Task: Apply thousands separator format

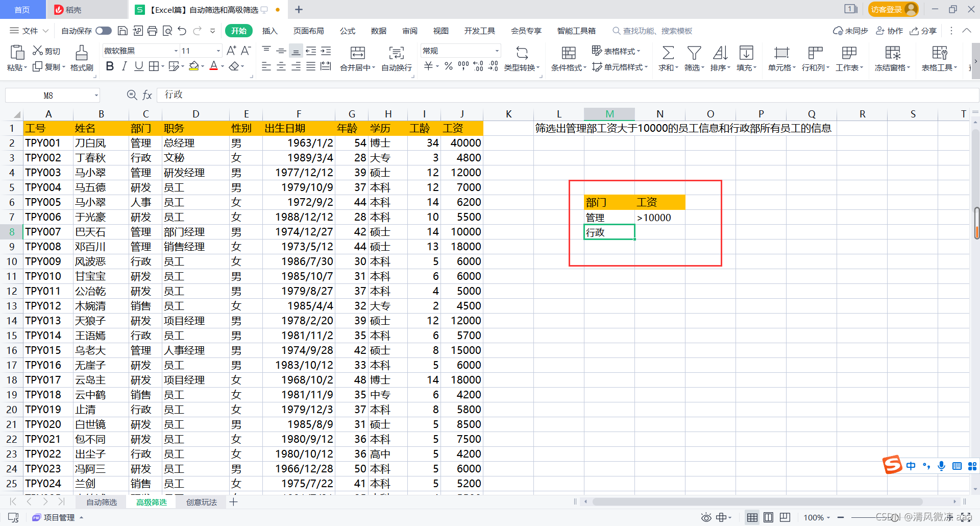Action: [463, 66]
